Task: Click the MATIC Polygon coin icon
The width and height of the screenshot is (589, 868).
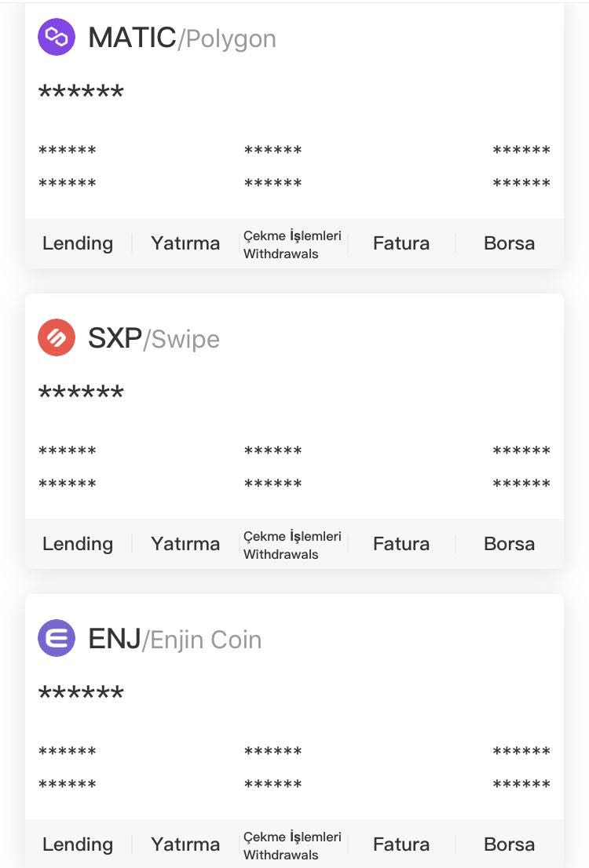Action: click(57, 37)
